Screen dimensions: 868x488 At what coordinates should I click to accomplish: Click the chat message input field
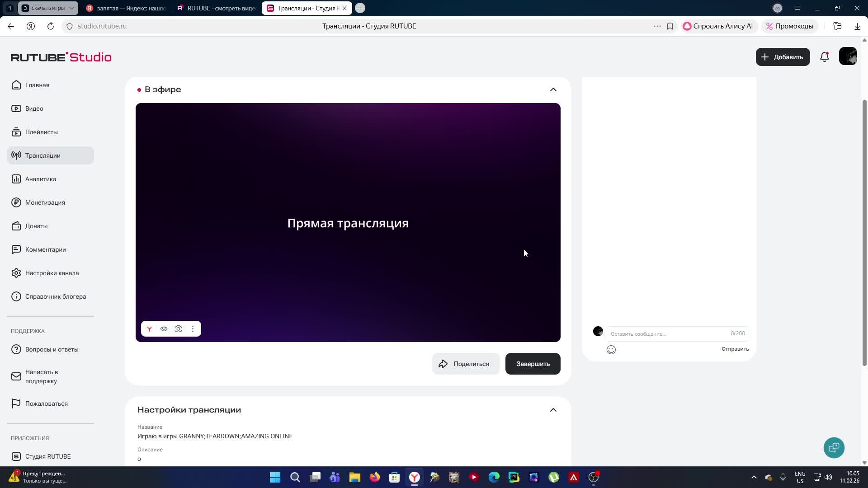point(668,334)
